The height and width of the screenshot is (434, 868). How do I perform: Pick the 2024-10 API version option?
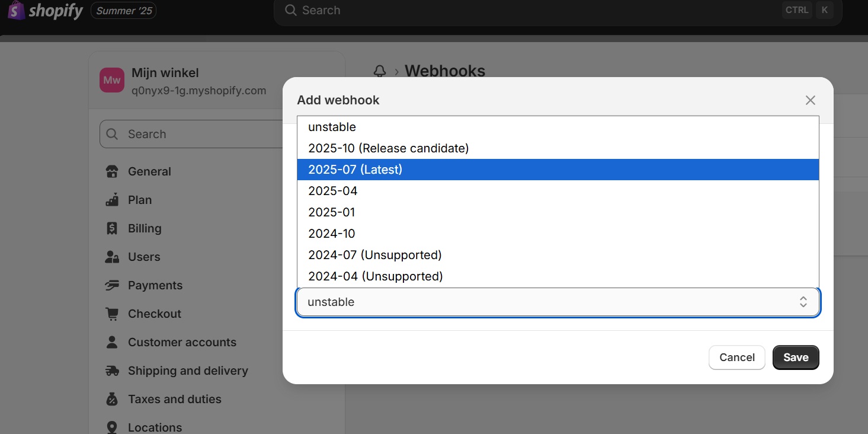click(x=332, y=234)
